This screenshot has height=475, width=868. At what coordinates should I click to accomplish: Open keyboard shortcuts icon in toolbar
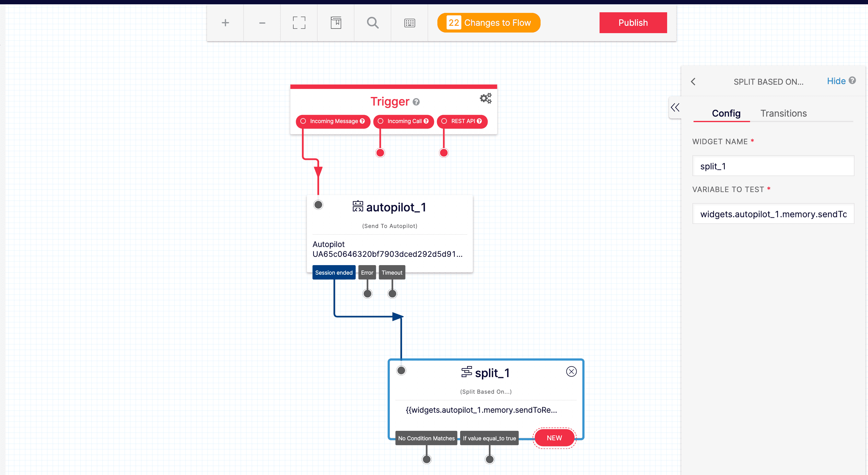click(409, 23)
